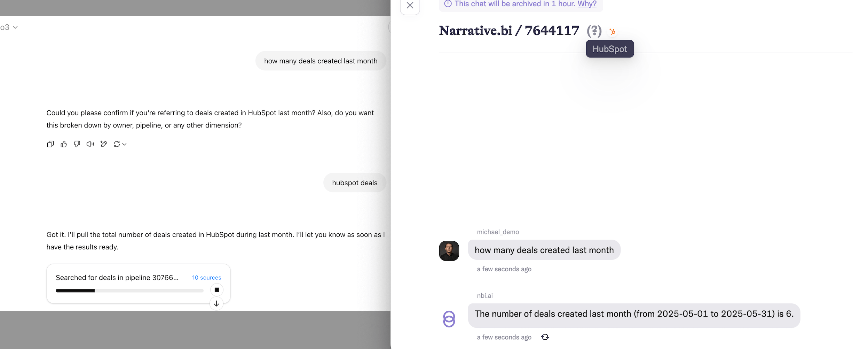This screenshot has height=349, width=868.
Task: Open the o3 model selector dropdown
Action: (x=9, y=27)
